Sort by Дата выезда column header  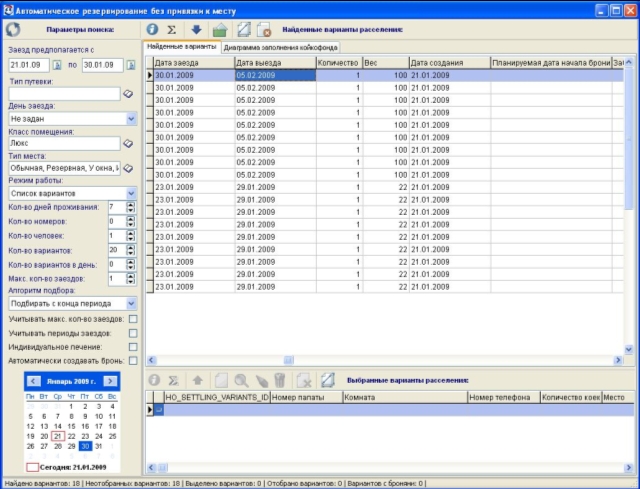pyautogui.click(x=276, y=63)
